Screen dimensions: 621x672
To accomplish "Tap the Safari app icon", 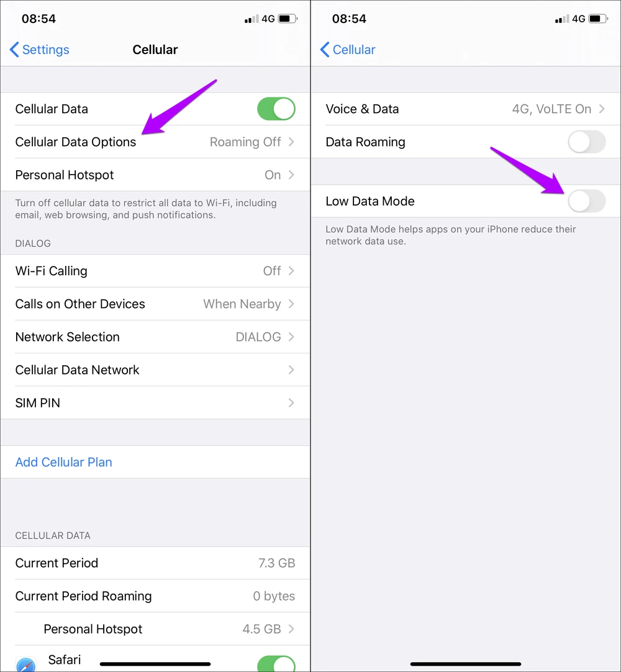I will [x=25, y=665].
